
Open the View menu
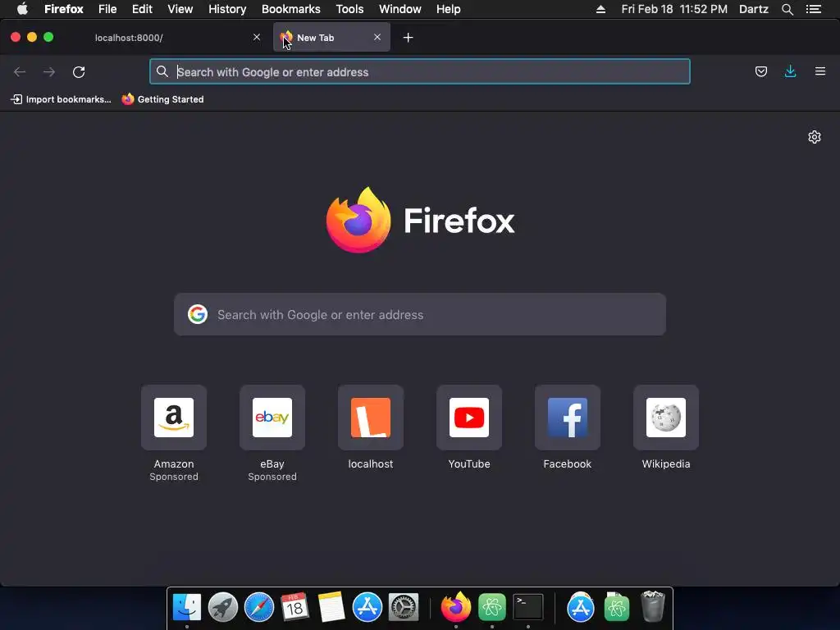(x=180, y=9)
